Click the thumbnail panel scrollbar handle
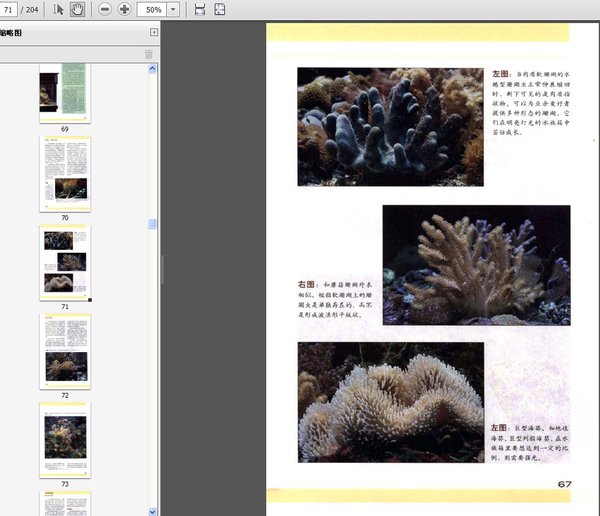600x516 pixels. coord(153,225)
